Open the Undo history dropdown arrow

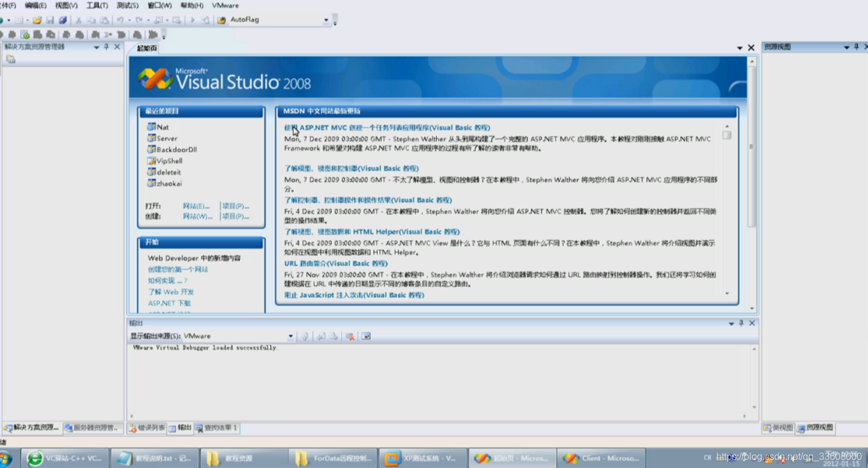(x=130, y=20)
